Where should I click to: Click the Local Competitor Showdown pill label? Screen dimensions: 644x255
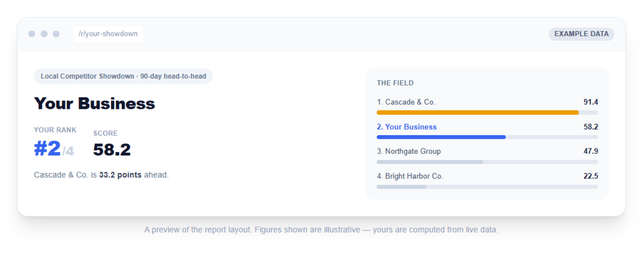[123, 76]
